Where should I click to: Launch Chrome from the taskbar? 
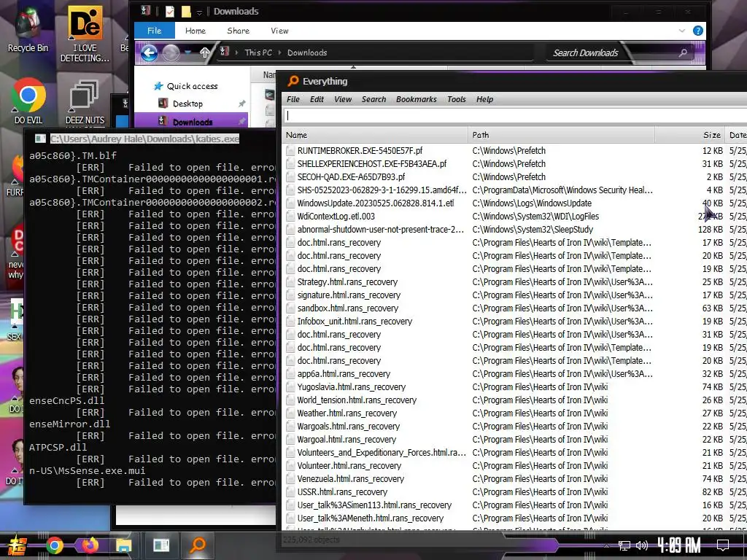coord(54,545)
